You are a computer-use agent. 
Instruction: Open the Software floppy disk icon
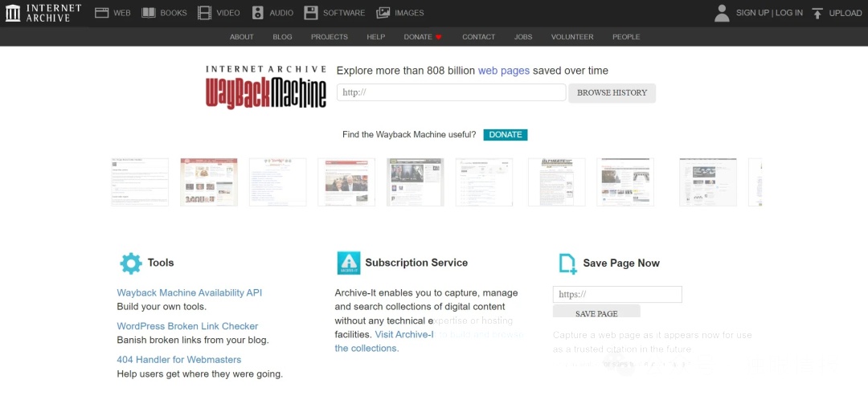(x=311, y=13)
